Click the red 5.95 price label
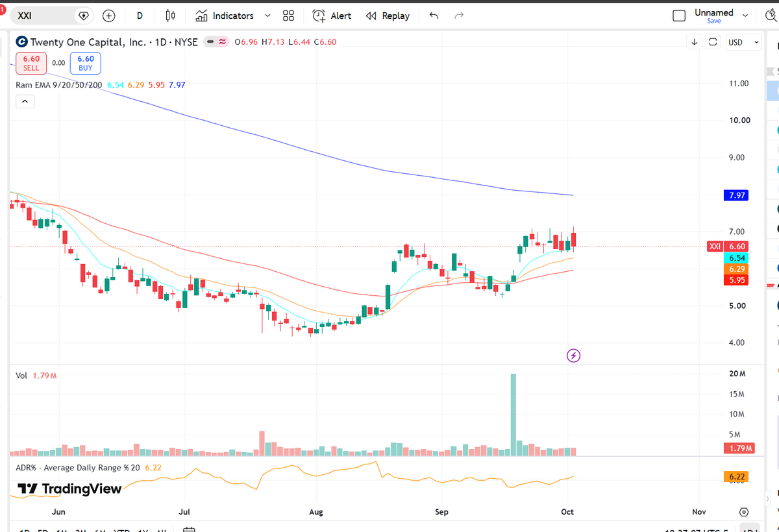This screenshot has width=779, height=532. tap(736, 280)
